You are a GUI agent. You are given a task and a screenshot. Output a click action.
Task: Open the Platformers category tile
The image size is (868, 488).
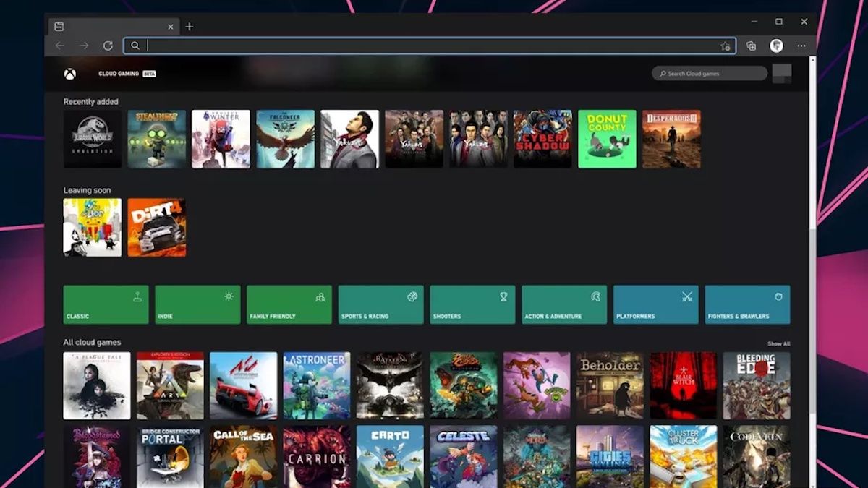pyautogui.click(x=656, y=304)
